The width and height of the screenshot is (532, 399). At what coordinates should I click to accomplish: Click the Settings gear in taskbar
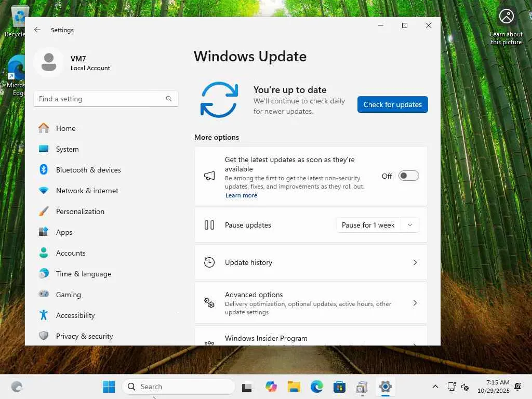385,387
